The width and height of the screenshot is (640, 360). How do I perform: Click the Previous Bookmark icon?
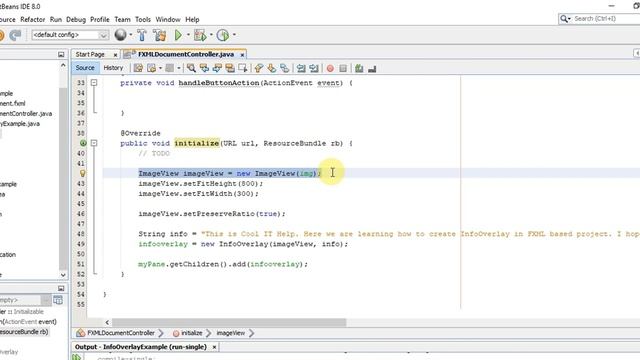(259, 68)
